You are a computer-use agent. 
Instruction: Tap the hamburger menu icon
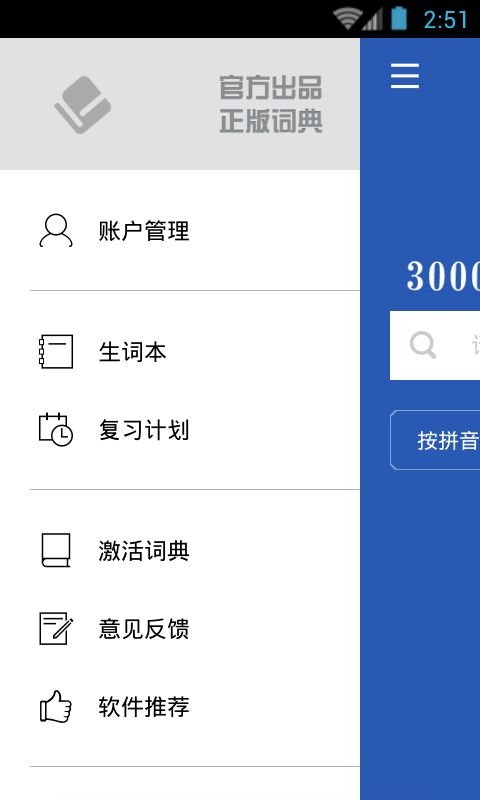(x=405, y=76)
